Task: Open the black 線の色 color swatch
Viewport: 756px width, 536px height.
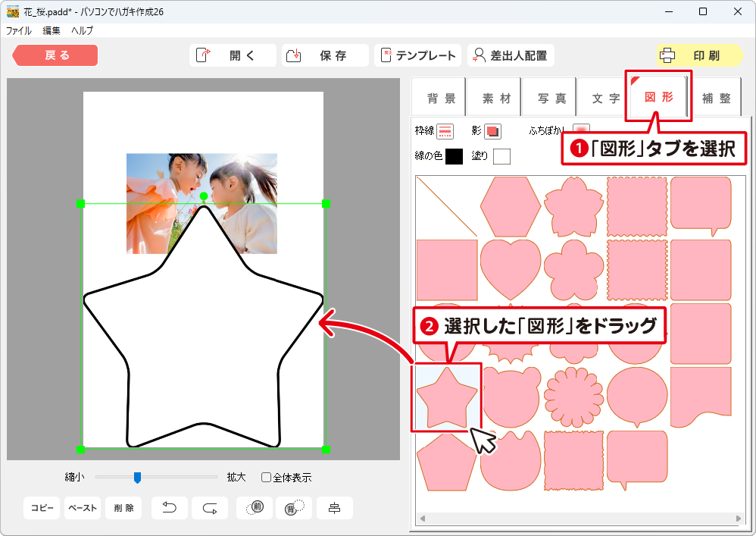Action: 454,156
